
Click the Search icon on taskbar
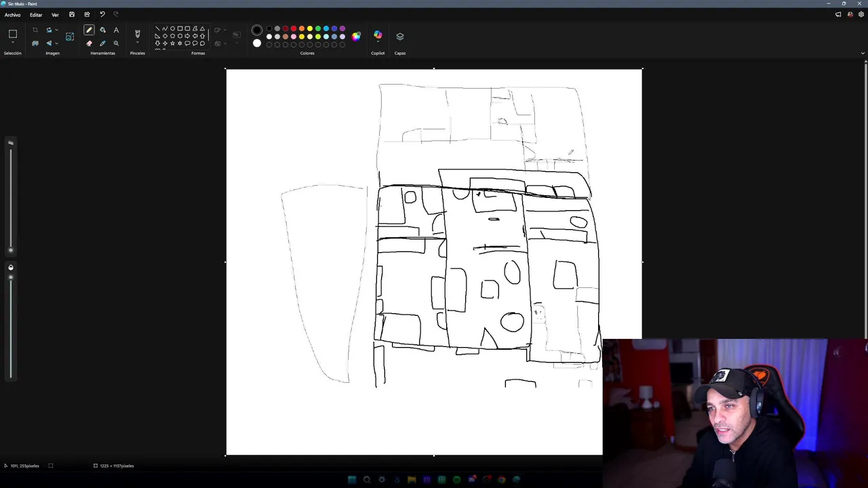tap(367, 480)
